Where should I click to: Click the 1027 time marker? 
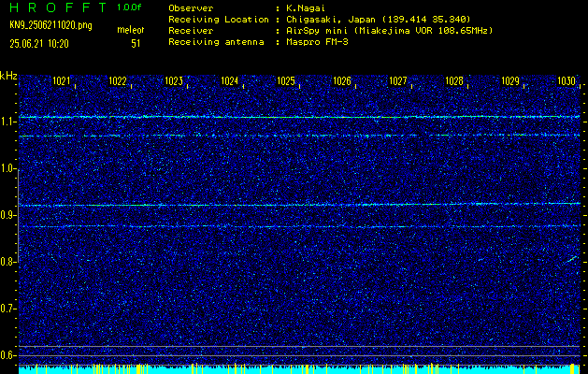(x=398, y=81)
